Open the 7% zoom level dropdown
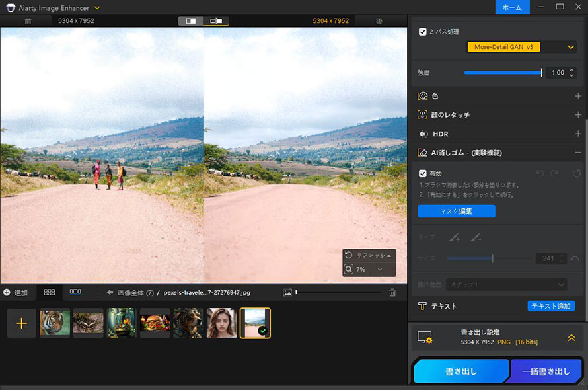Viewport: 588px width, 390px height. [x=379, y=270]
